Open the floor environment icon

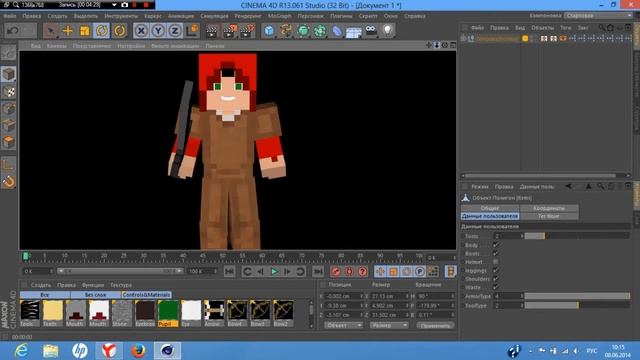[354, 31]
